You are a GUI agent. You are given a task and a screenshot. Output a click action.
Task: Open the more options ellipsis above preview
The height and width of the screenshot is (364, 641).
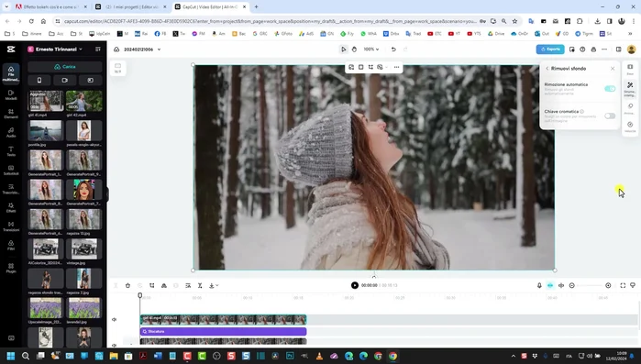[396, 67]
